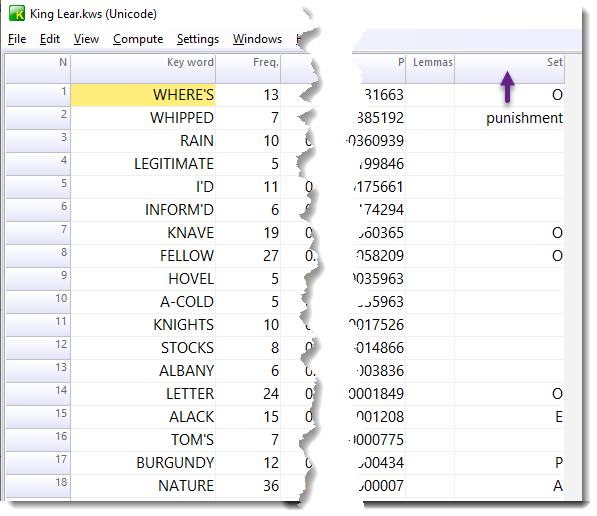Click the P value 0001849 for LETTER
597x516 pixels.
tap(377, 394)
